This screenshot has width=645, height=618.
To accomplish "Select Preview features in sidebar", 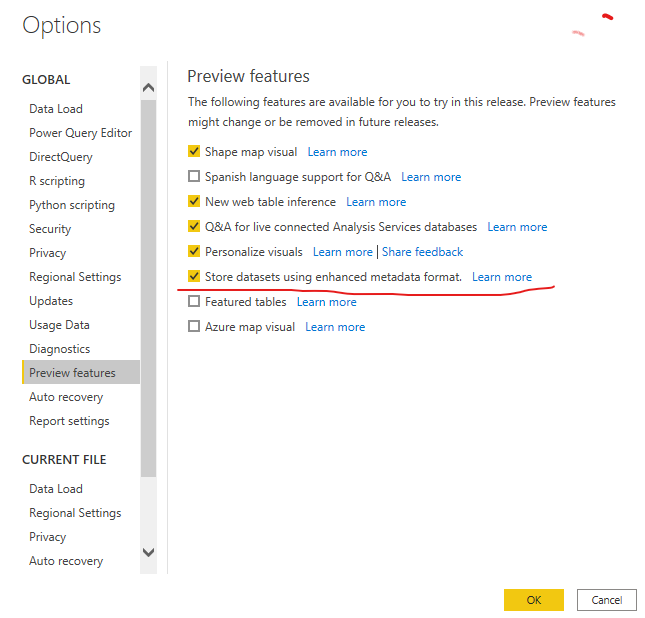I will coord(81,372).
